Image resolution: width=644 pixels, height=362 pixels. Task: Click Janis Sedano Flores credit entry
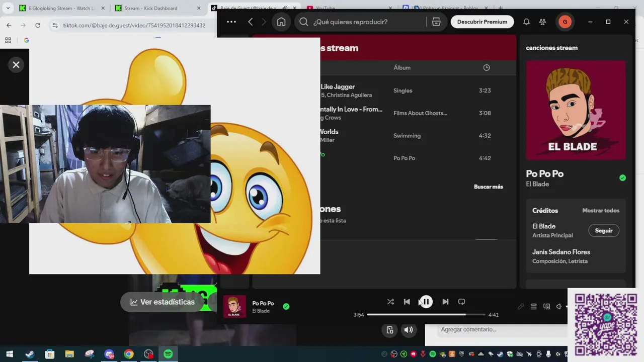click(x=561, y=252)
